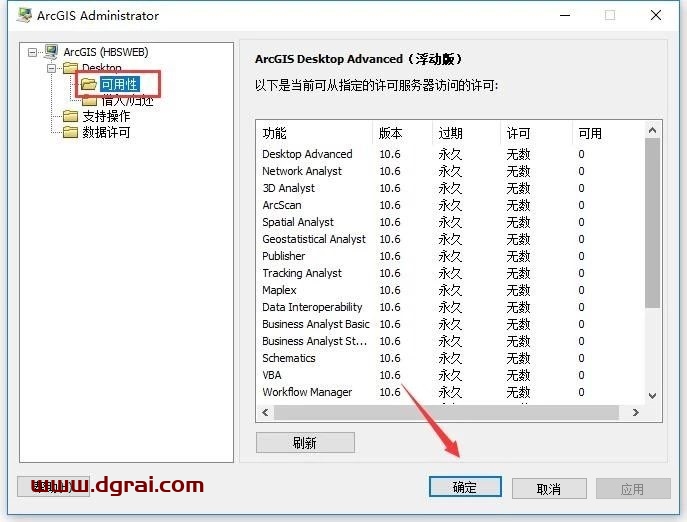Select the VBA row
The height and width of the screenshot is (522, 687).
coord(450,375)
